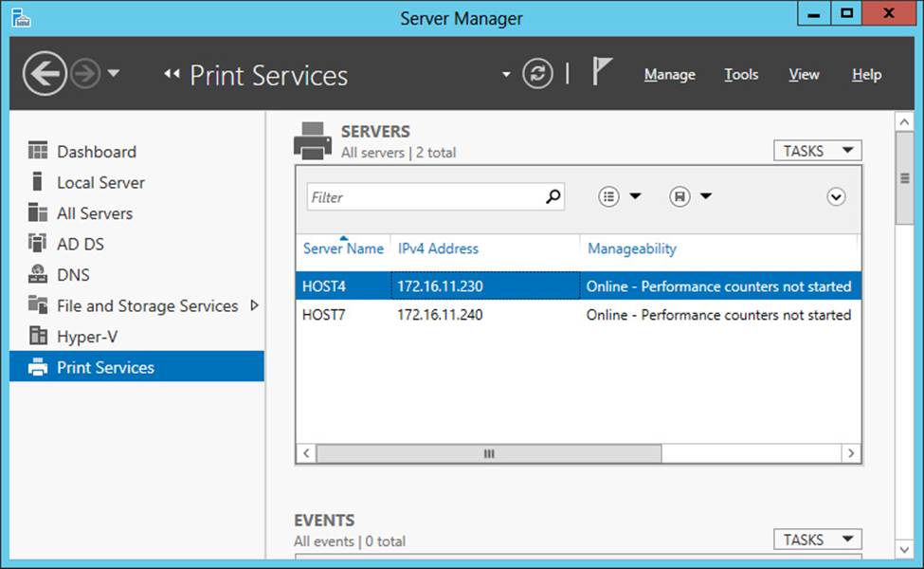This screenshot has height=569, width=924.
Task: Open the Servers TASKS dropdown
Action: coord(817,151)
